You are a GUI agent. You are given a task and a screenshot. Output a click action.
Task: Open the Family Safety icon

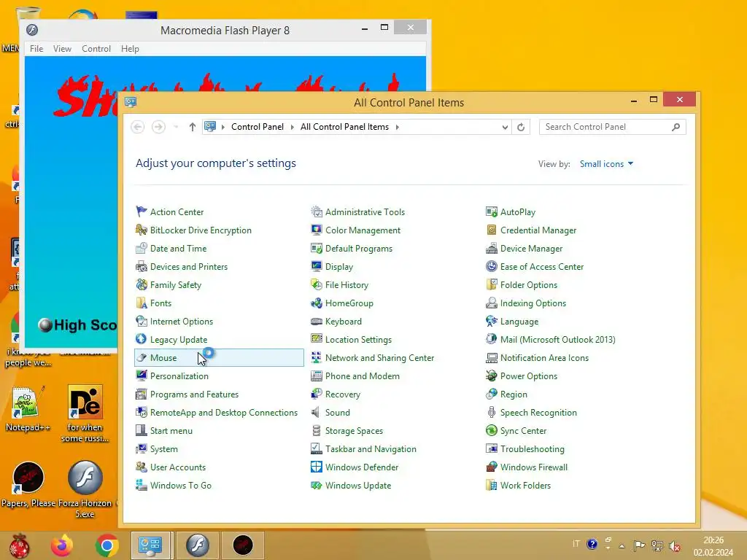[x=141, y=285]
